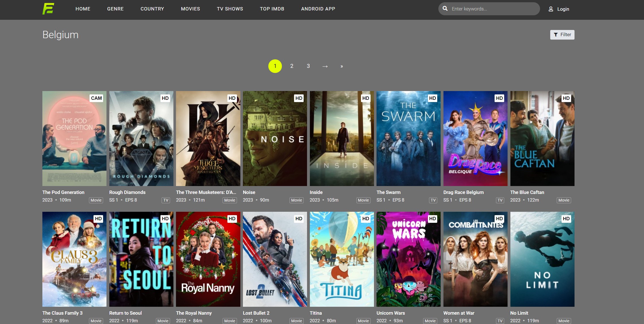Click TV tag under Women at War

(x=500, y=321)
